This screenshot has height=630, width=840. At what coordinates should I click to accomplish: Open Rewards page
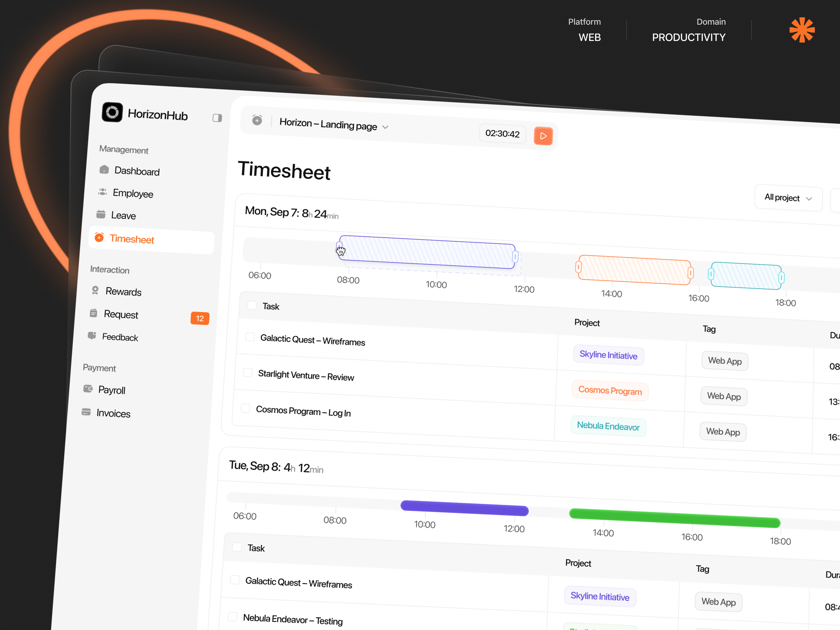coord(123,292)
